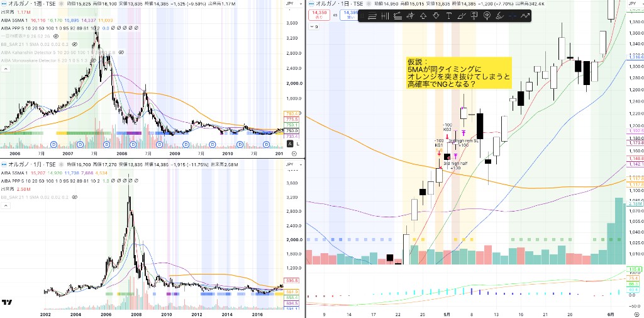This screenshot has height=318, width=644.
Task: Select the callout note tool
Action: click(x=474, y=16)
